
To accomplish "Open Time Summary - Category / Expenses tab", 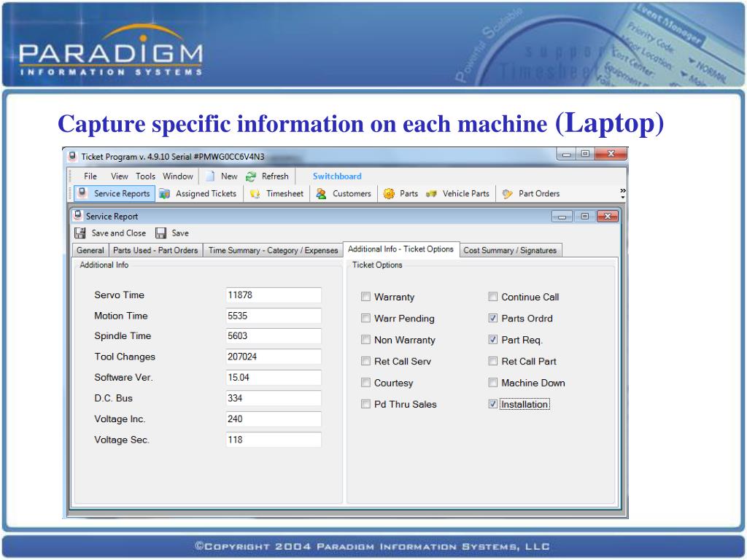I will click(273, 251).
